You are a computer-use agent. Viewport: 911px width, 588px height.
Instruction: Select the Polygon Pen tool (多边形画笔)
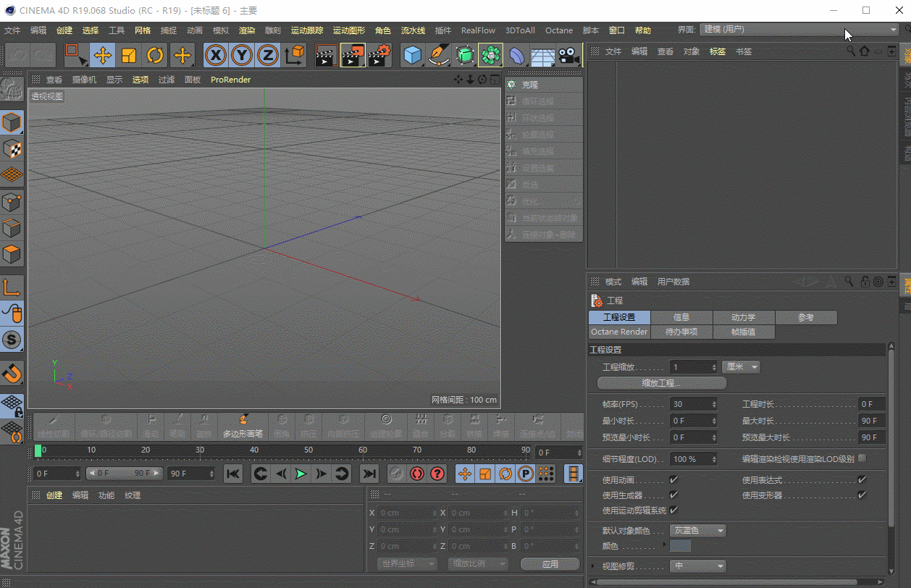point(243,425)
